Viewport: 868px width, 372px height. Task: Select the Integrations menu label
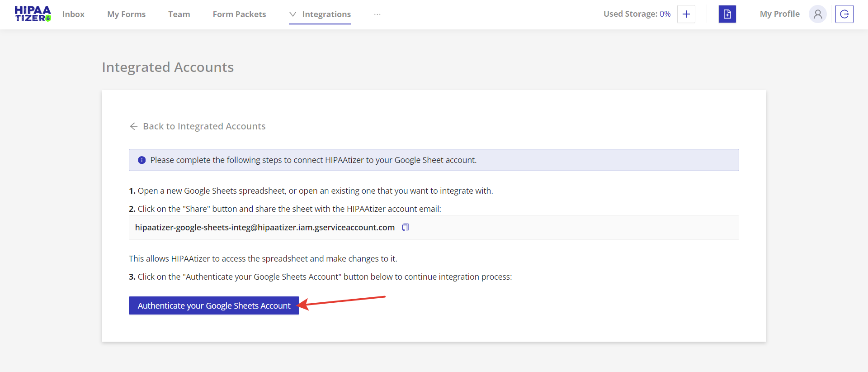pos(326,14)
